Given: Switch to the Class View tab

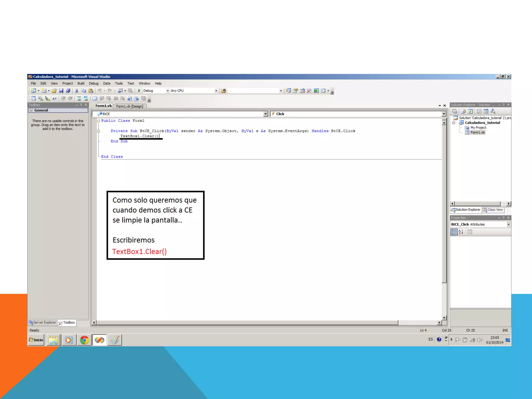Looking at the screenshot, I should 493,210.
